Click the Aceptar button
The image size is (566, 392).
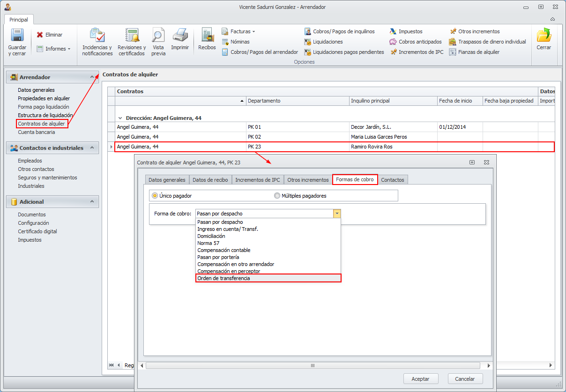(x=420, y=379)
